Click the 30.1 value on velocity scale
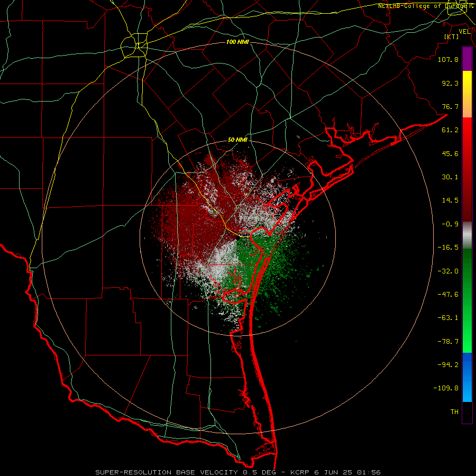476x476 pixels. tap(450, 177)
